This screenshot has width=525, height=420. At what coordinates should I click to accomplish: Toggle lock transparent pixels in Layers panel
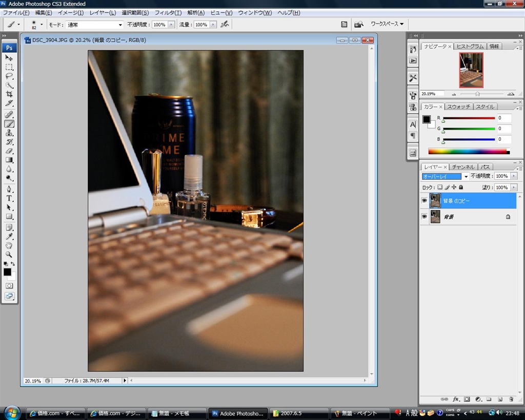click(x=439, y=187)
